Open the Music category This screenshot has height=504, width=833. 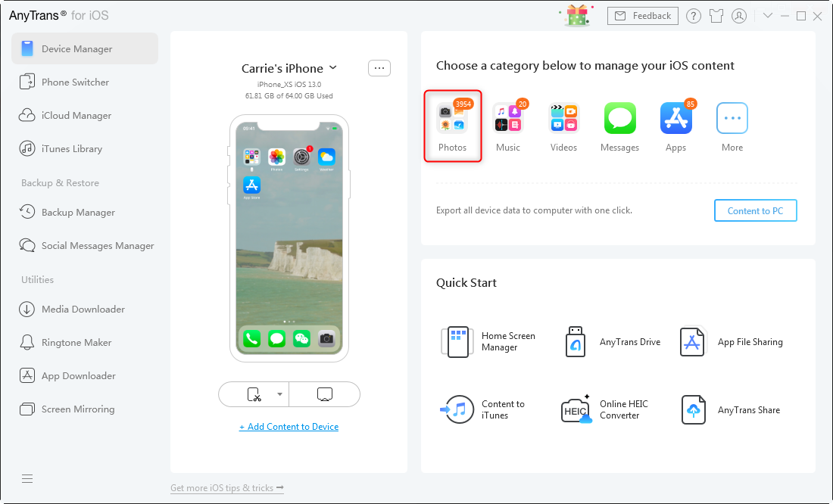[508, 126]
